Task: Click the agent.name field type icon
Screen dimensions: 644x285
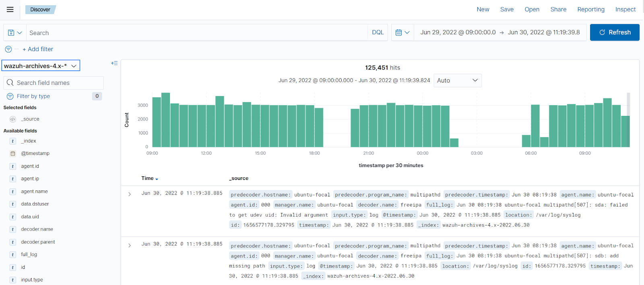Action: (13, 192)
